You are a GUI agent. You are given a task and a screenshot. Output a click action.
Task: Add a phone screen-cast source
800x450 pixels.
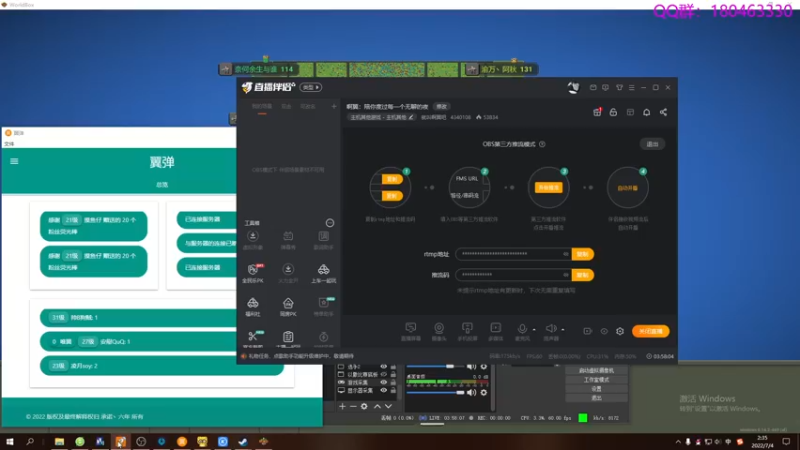pos(467,328)
